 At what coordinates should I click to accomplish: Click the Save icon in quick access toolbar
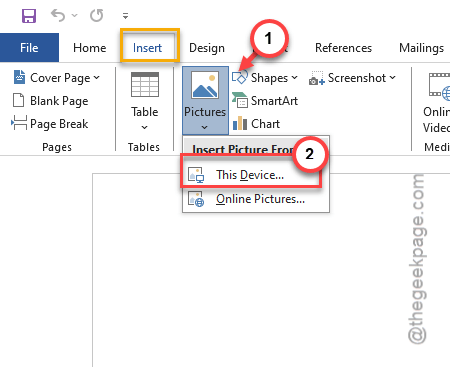pos(29,15)
